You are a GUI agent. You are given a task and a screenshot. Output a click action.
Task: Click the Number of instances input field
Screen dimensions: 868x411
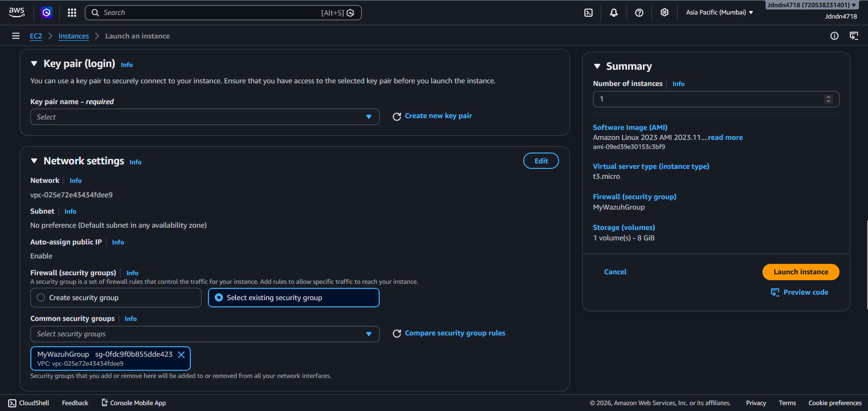(716, 99)
